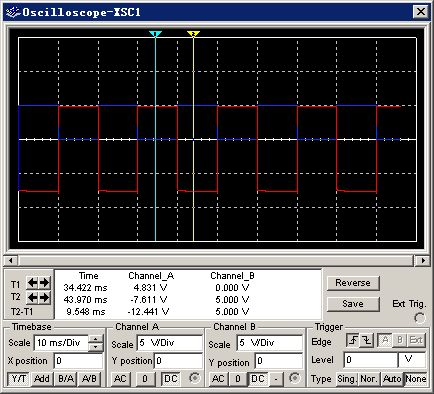Set trigger source to channel A

point(385,340)
